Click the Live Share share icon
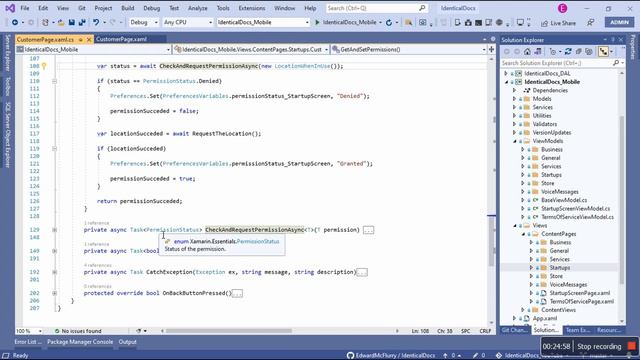The width and height of the screenshot is (640, 360). [544, 23]
